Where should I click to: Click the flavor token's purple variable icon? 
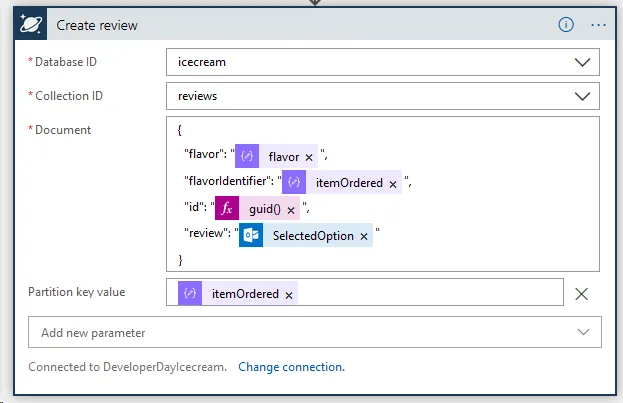click(247, 156)
